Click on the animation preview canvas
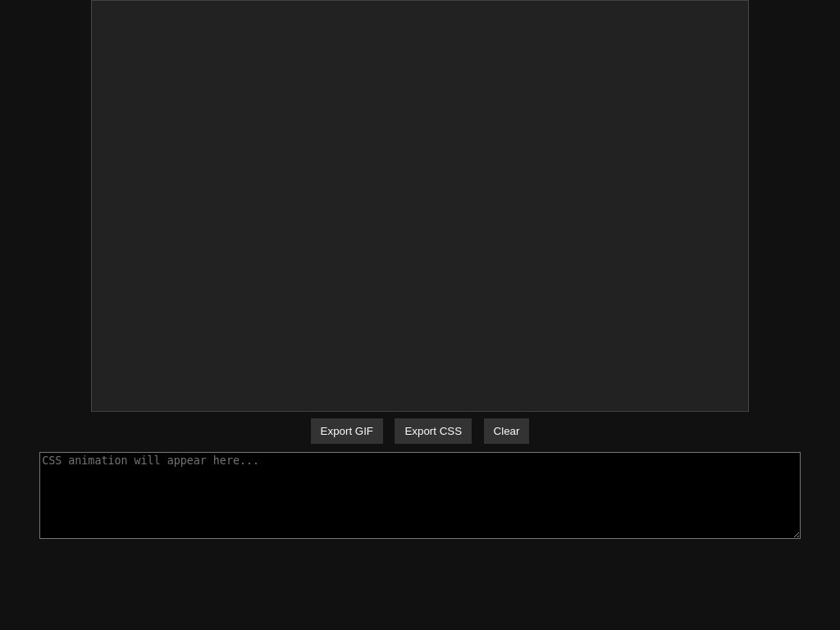 point(420,205)
